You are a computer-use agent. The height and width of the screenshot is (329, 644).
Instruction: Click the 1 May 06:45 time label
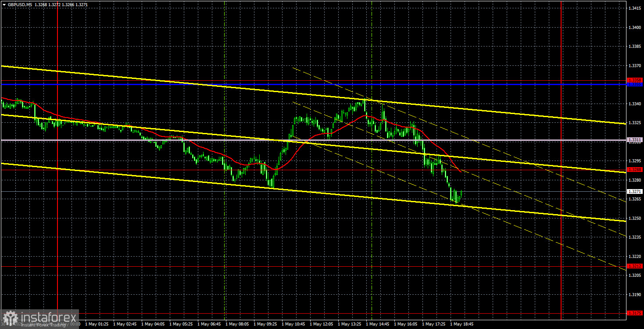point(209,324)
